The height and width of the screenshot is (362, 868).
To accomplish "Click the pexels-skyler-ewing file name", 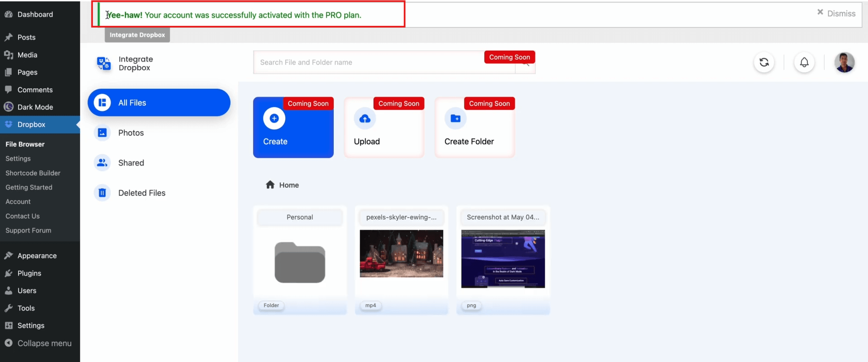I will pyautogui.click(x=402, y=217).
